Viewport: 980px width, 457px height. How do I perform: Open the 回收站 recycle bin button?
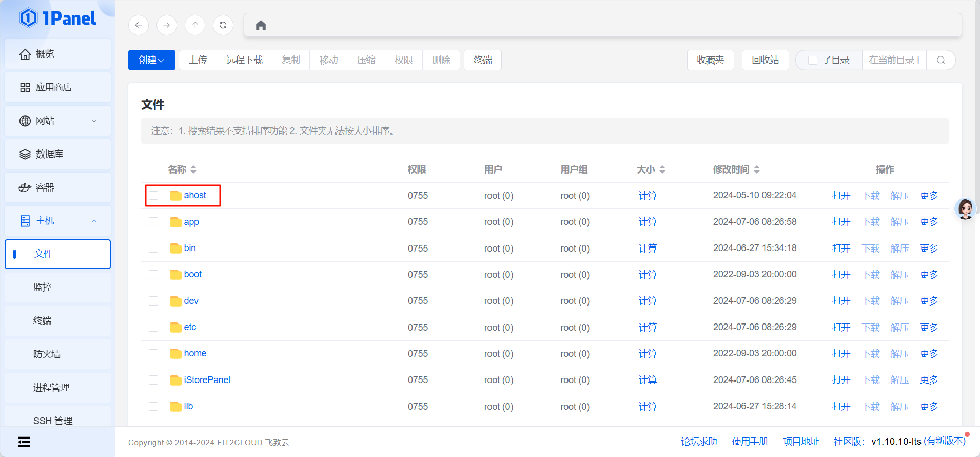click(766, 60)
